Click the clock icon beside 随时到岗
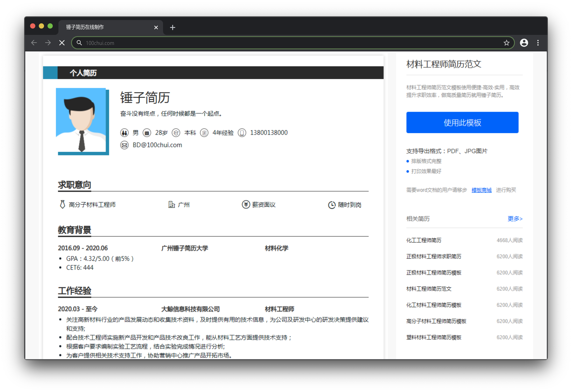This screenshot has width=572, height=392. [332, 205]
